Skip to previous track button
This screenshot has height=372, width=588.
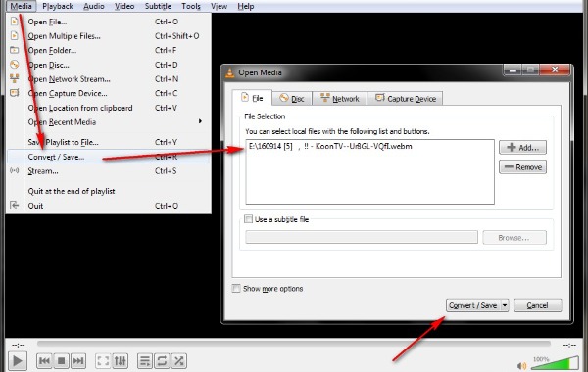(x=44, y=361)
